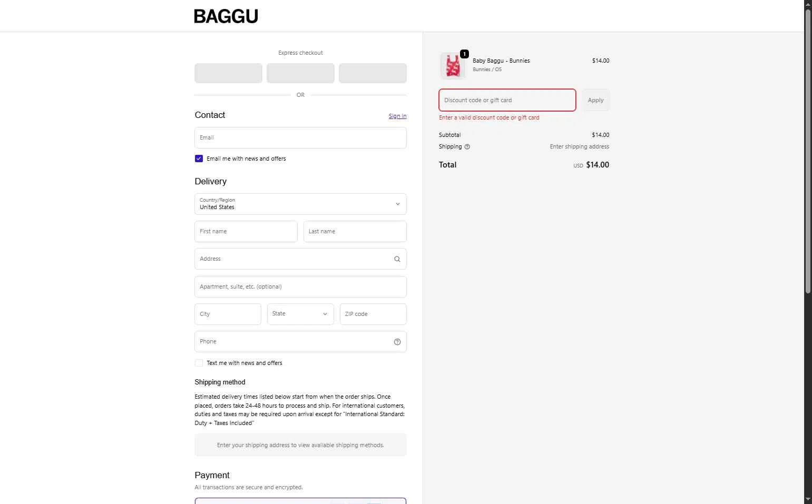Click the page vertical scrollbar thumb
The height and width of the screenshot is (504, 812).
click(808, 150)
